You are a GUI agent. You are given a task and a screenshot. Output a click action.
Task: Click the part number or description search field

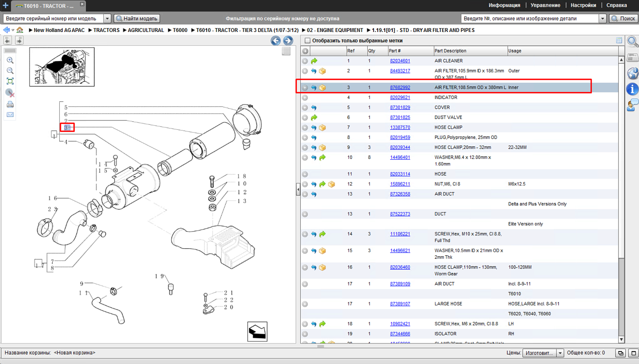tap(530, 18)
